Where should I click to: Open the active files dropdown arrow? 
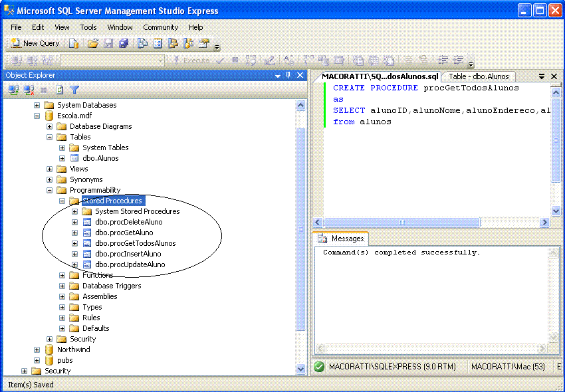(541, 76)
